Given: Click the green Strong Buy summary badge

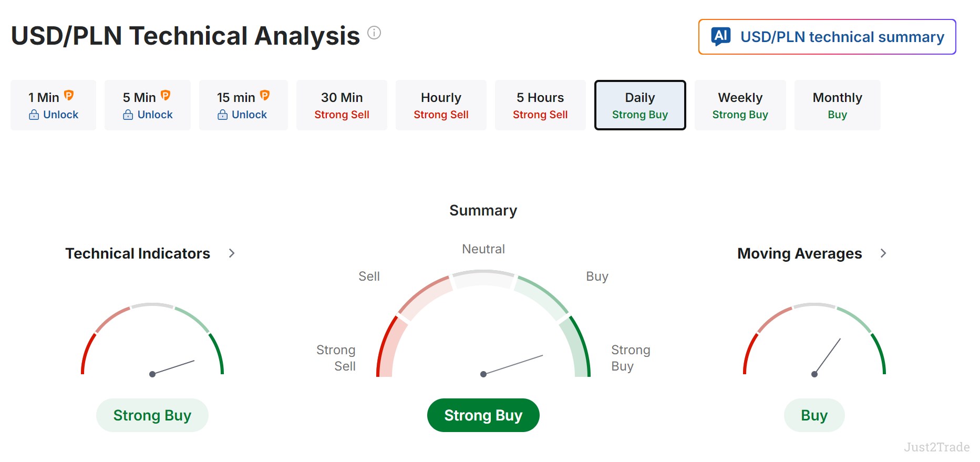Looking at the screenshot, I should 483,415.
